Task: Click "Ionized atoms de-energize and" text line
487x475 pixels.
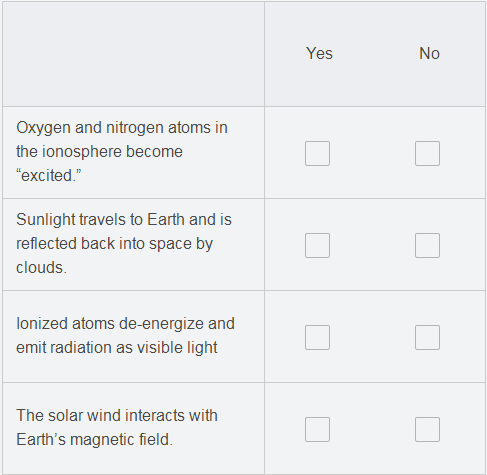Action: pos(125,324)
